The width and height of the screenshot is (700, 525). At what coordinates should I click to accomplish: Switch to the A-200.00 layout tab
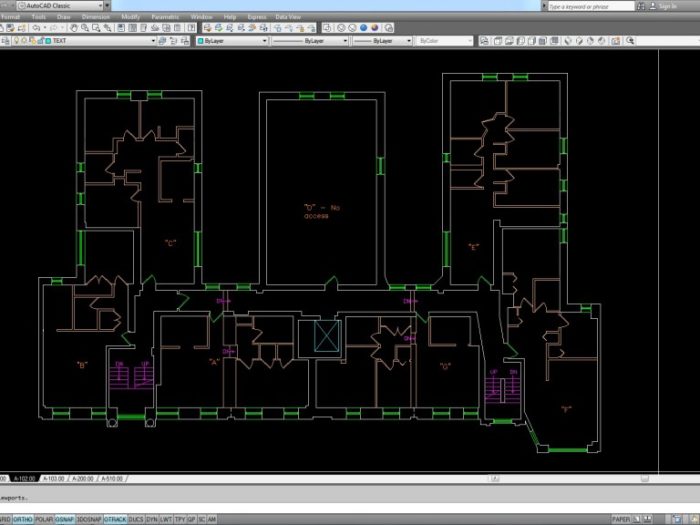tap(83, 479)
